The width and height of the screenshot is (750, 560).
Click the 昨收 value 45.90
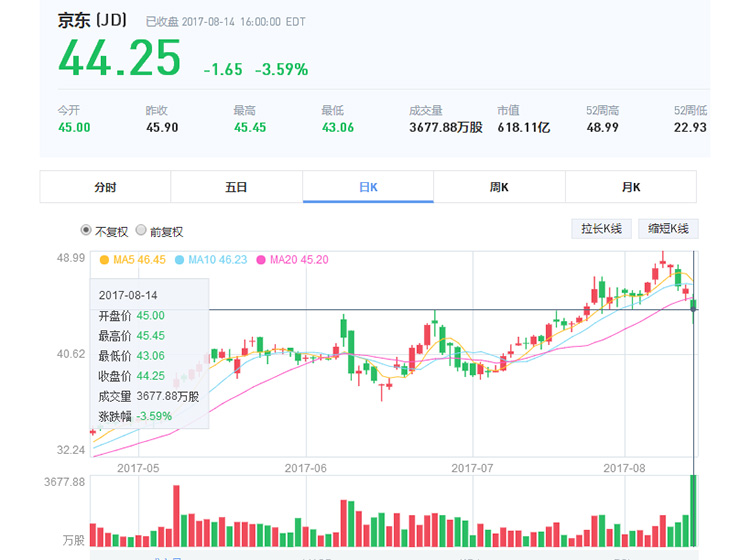point(162,128)
